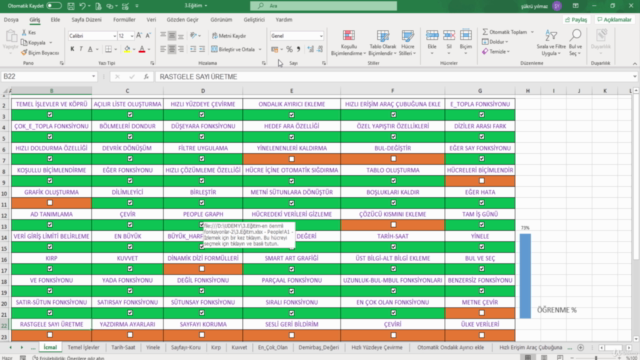Collapse the ribbon with chevron
The width and height of the screenshot is (640, 360).
[x=635, y=64]
